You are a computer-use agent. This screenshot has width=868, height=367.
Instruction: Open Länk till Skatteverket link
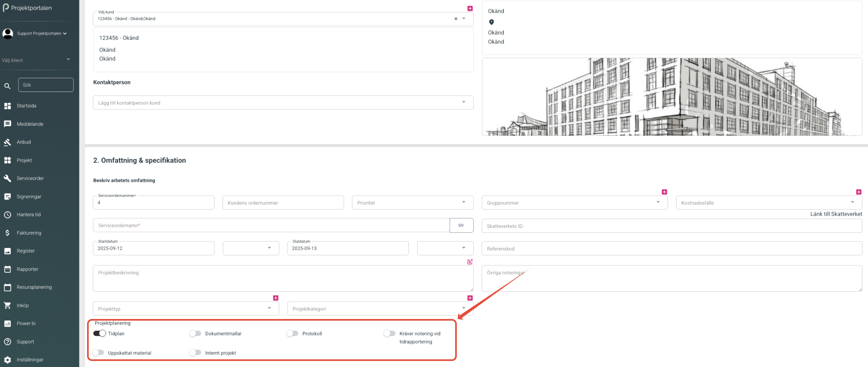click(836, 214)
